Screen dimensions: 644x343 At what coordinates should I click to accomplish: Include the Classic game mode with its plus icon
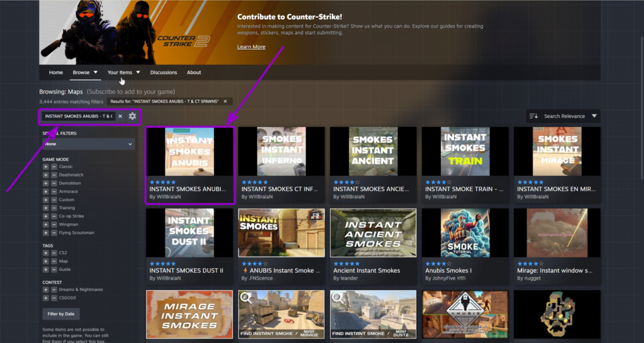click(x=45, y=166)
